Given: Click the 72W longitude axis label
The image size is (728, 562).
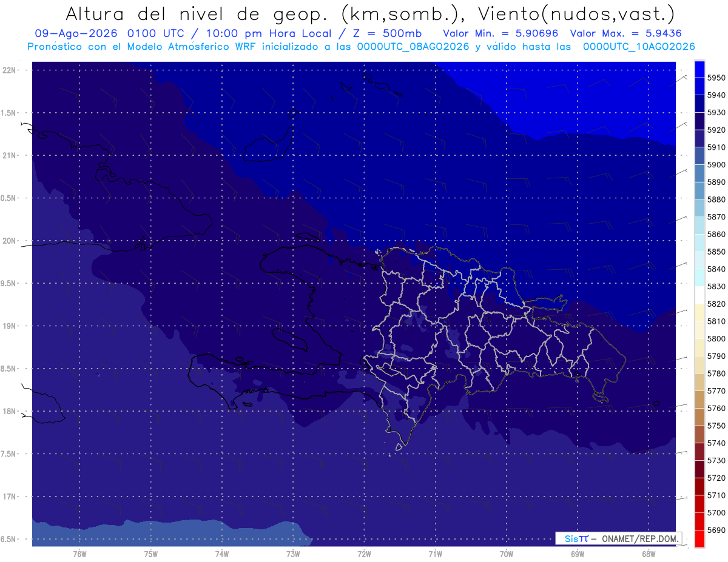Looking at the screenshot, I should point(364,554).
